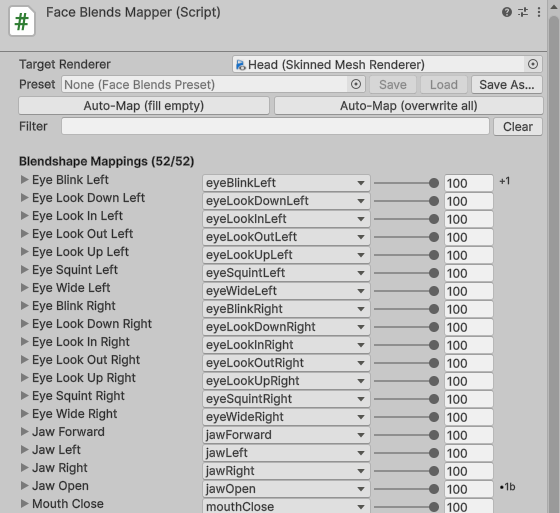The image size is (560, 513).
Task: Expand the Eye Wide Right row
Action: [x=24, y=413]
